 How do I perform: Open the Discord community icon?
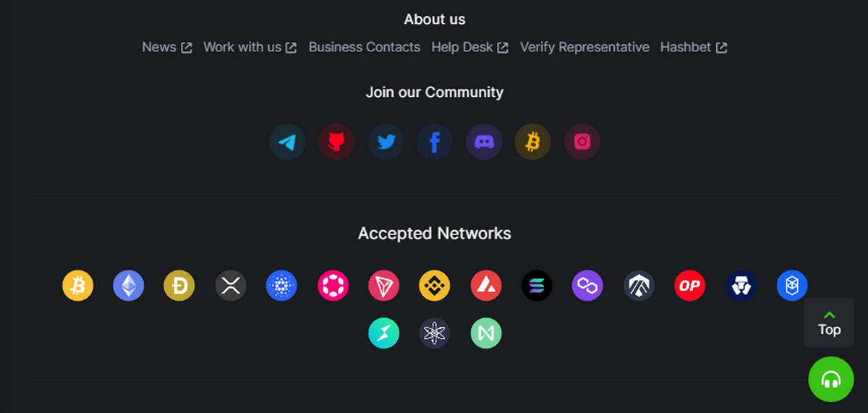coord(484,142)
